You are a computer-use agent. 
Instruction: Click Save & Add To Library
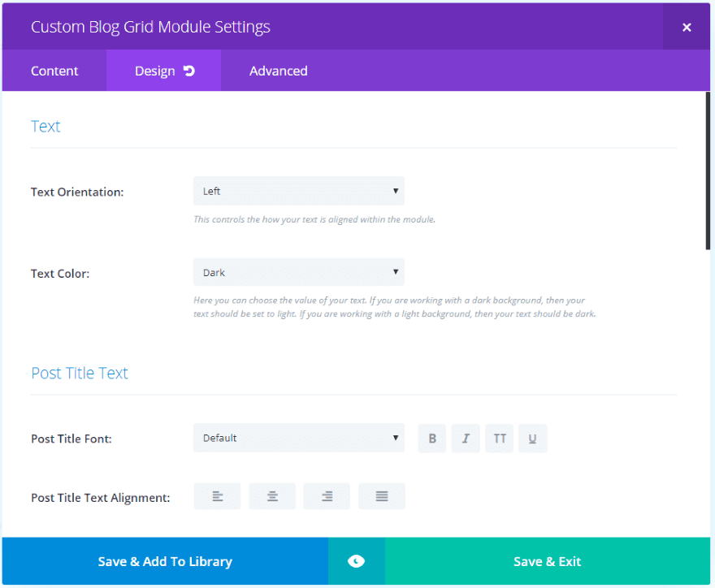pos(165,561)
